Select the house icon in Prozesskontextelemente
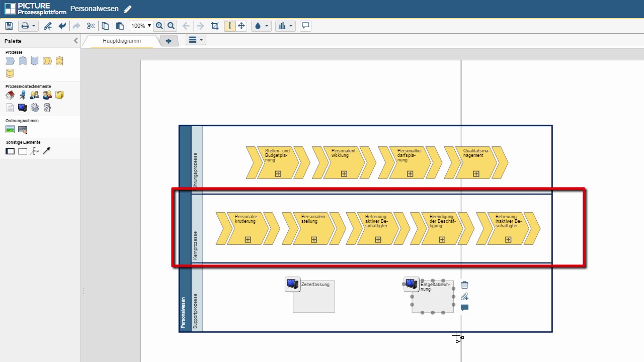This screenshot has width=644, height=362. click(10, 95)
